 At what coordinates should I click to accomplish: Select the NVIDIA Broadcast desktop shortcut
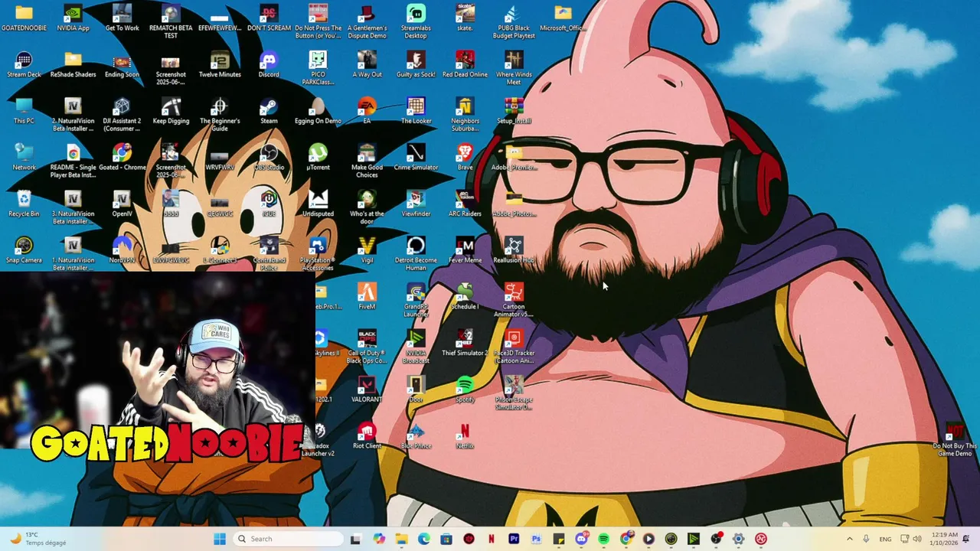point(416,347)
